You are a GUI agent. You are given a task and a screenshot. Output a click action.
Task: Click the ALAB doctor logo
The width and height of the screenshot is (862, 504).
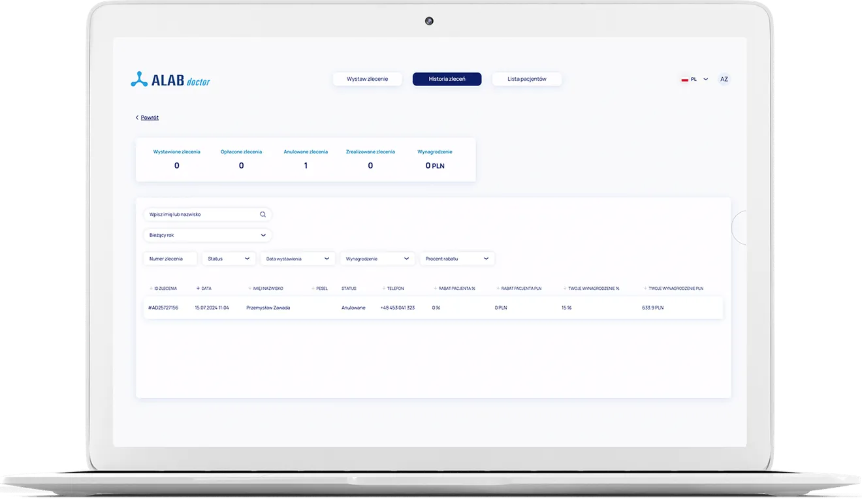click(170, 79)
